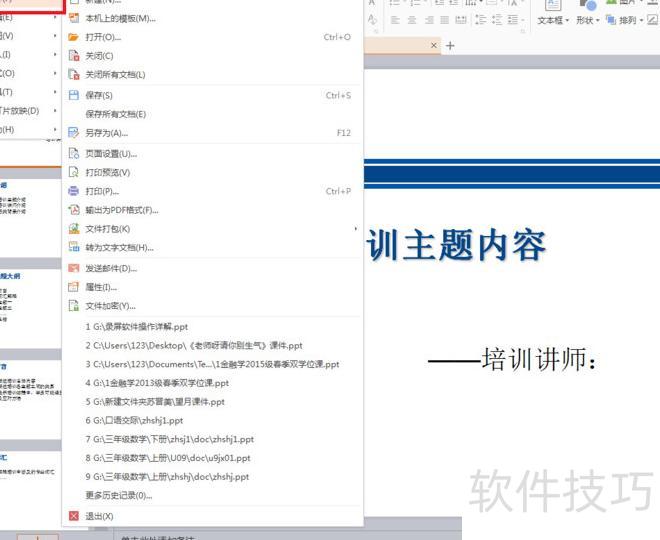Click the orange folder icon for 打开(O)

(74, 37)
